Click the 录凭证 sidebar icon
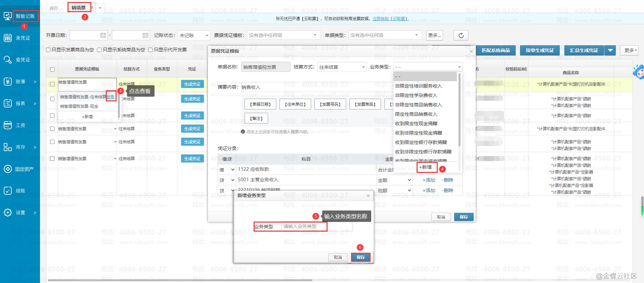Image resolution: width=644 pixels, height=283 pixels. [x=7, y=38]
